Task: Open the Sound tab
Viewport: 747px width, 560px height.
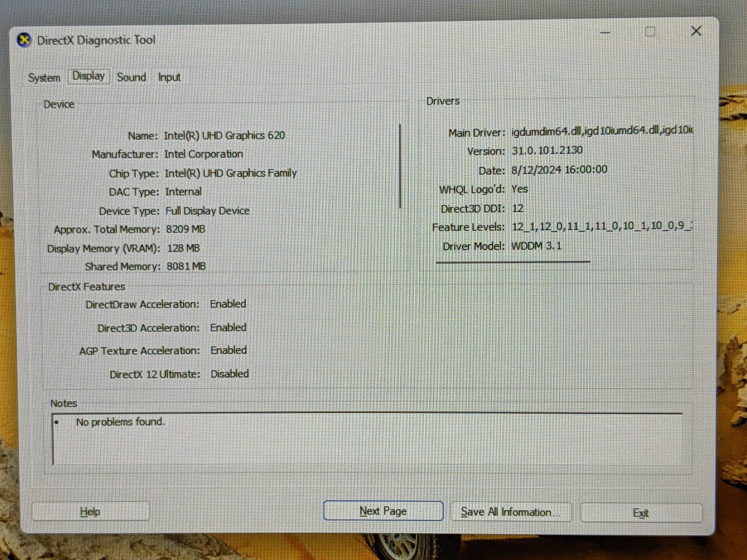Action: coord(131,77)
